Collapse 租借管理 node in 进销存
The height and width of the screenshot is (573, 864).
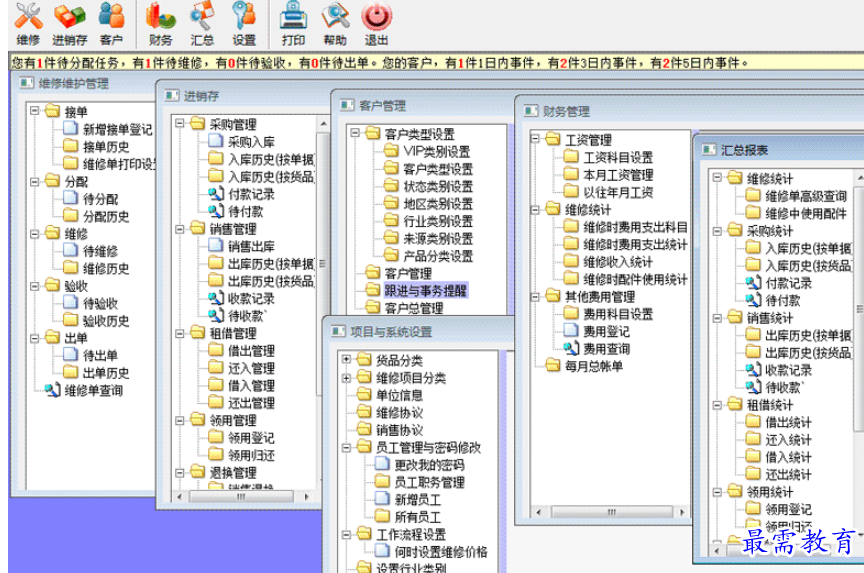point(180,333)
